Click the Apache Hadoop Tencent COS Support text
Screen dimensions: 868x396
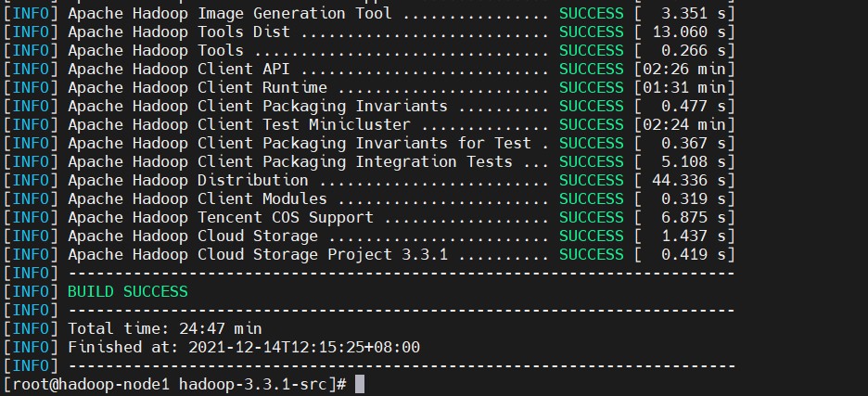point(221,217)
